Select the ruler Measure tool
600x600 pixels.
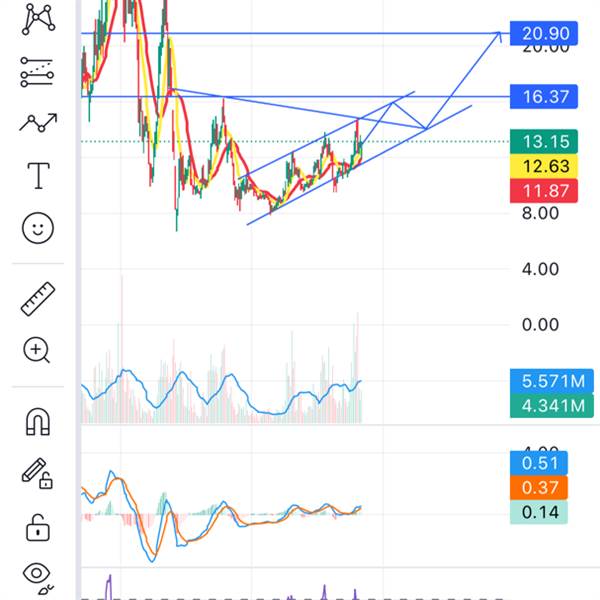coord(38,299)
